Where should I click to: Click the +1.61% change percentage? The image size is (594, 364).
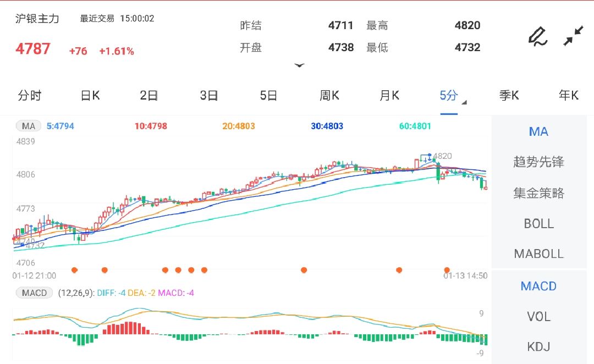click(117, 51)
